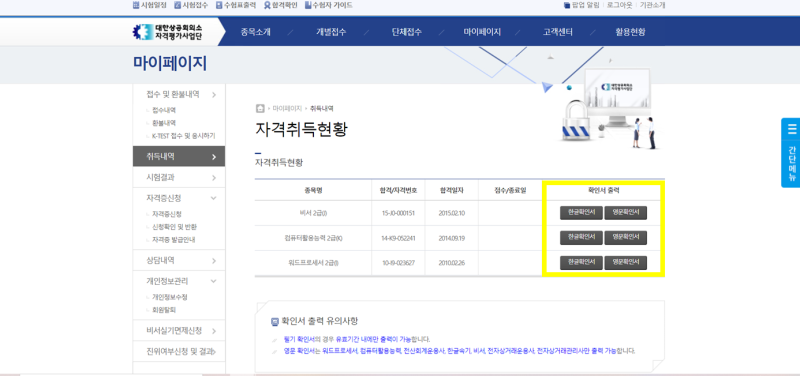800x376 pixels.
Task: Open the 합격확인 top link
Action: click(285, 5)
